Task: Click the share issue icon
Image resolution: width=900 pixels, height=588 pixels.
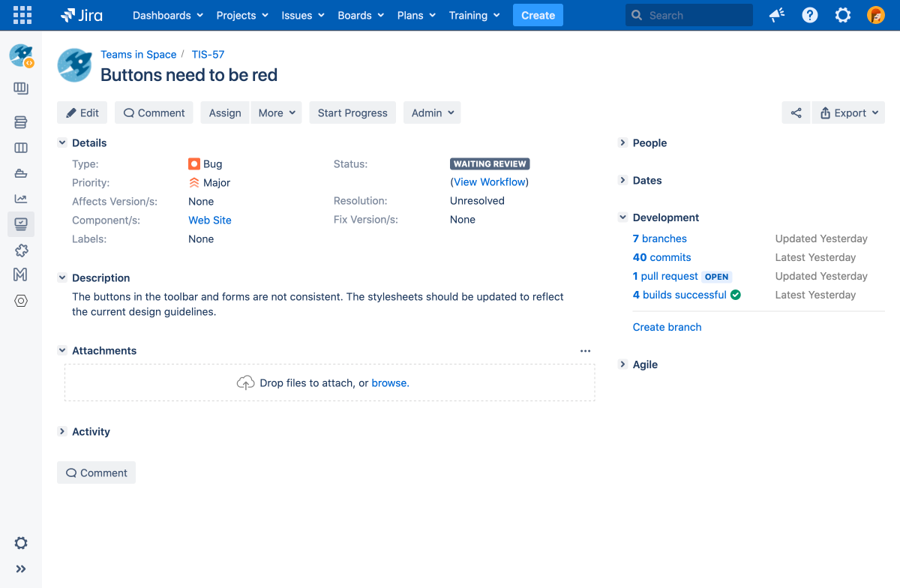Action: [x=796, y=113]
